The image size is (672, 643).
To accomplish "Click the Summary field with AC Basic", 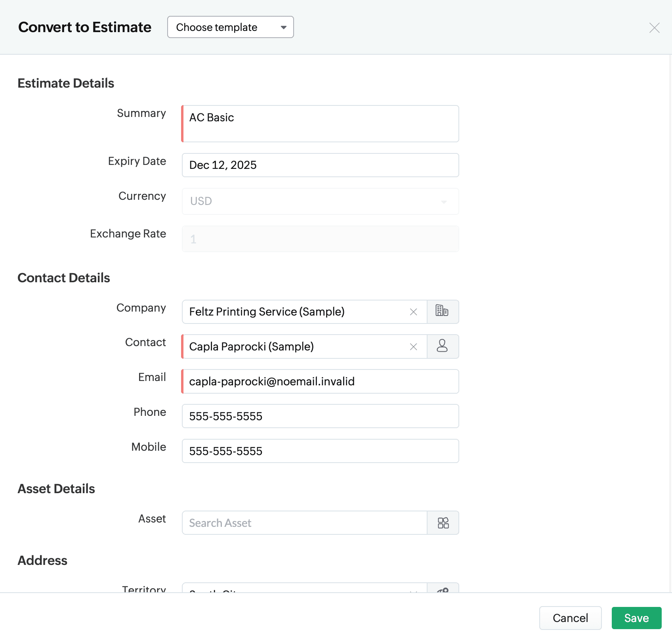I will [320, 124].
